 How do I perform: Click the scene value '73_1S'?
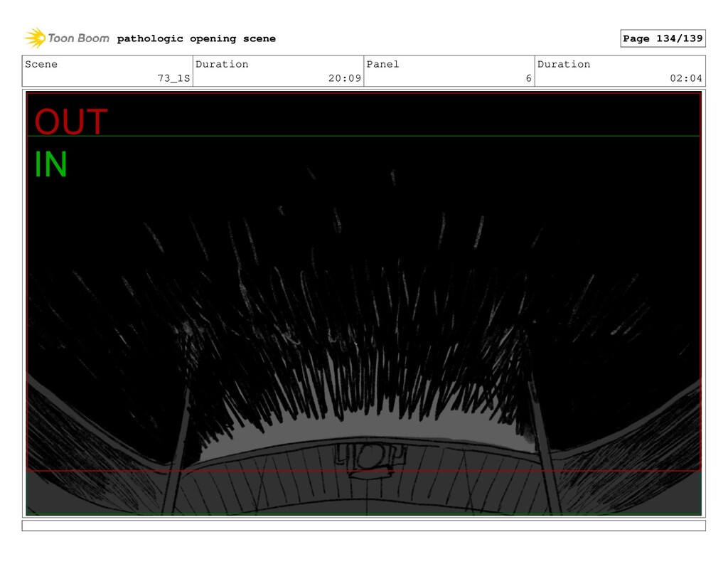[x=173, y=78]
